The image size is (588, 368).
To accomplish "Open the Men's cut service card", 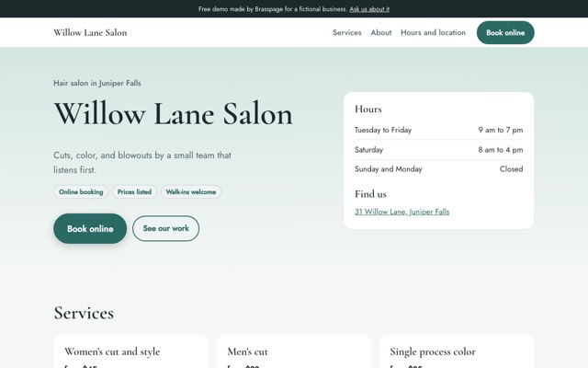I will 294,351.
